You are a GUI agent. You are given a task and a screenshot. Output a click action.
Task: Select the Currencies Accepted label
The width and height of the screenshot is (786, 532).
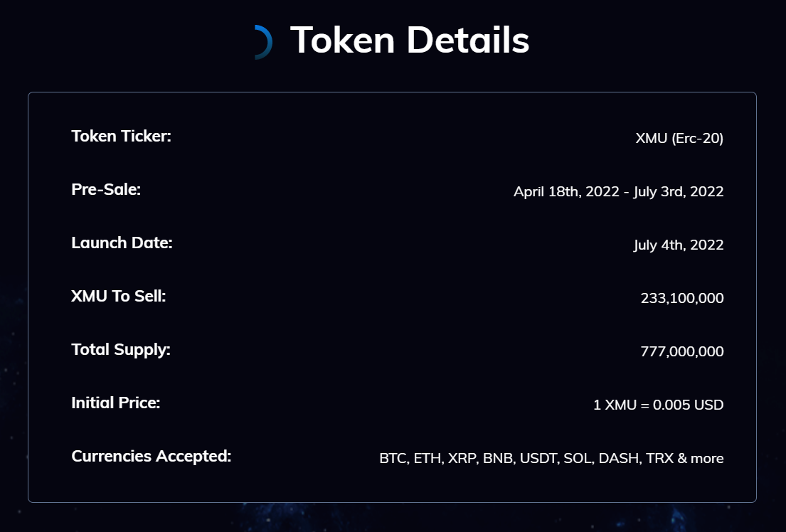152,456
